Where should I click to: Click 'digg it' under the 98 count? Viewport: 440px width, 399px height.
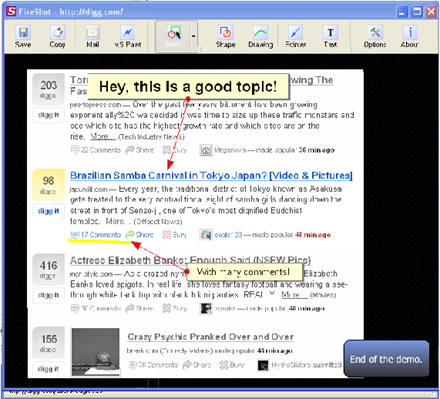(49, 211)
